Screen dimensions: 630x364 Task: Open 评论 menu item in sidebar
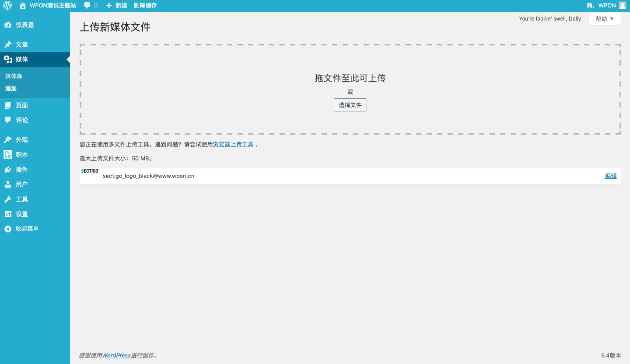tap(35, 120)
